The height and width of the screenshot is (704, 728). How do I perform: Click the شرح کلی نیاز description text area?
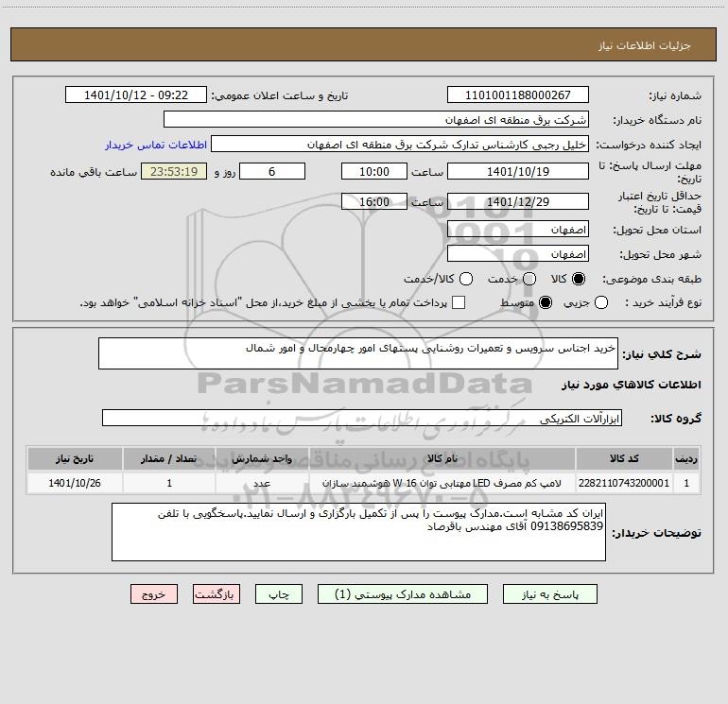tap(358, 353)
